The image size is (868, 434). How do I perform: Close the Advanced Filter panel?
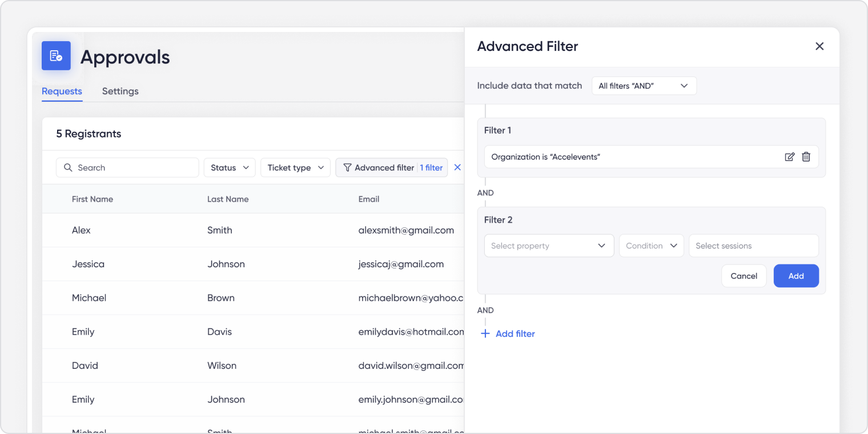[x=819, y=46]
